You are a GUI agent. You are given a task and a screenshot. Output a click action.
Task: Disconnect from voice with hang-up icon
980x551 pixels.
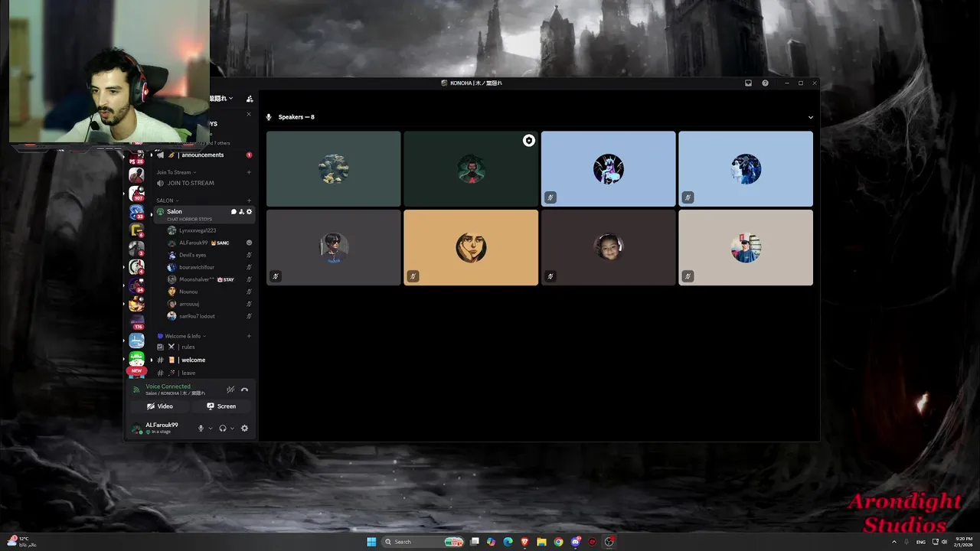244,390
